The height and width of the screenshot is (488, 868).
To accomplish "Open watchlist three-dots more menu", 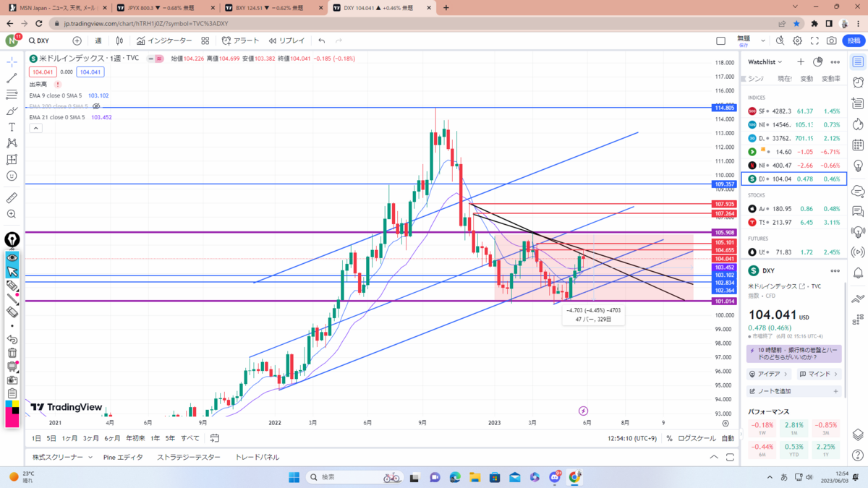I will coord(835,62).
